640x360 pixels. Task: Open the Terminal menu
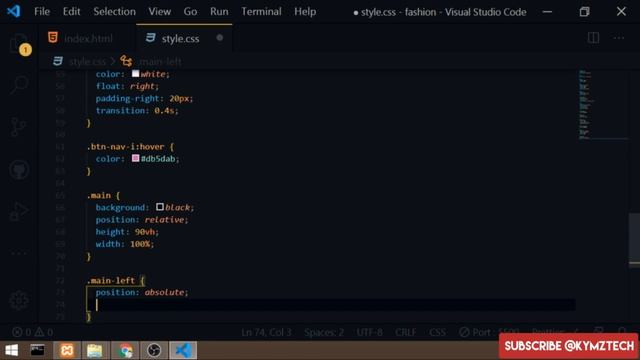[x=261, y=11]
